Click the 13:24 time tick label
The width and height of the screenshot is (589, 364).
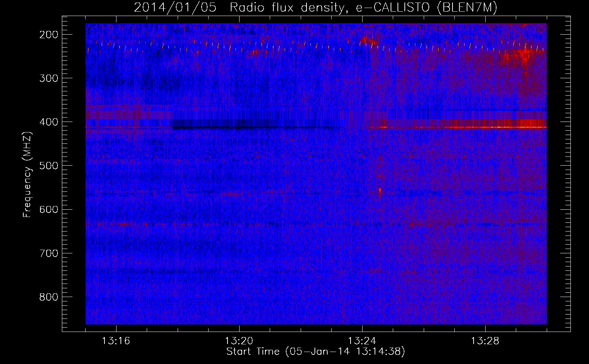(362, 341)
